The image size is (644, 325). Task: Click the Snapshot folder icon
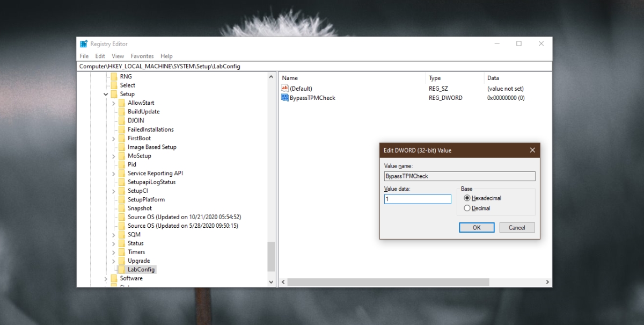tap(122, 208)
